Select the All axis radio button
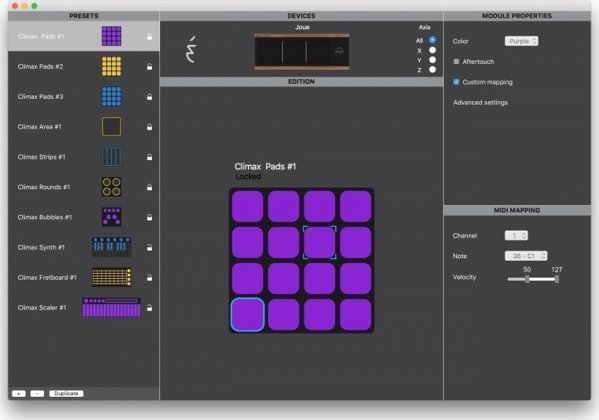The height and width of the screenshot is (420, 599). click(x=432, y=40)
